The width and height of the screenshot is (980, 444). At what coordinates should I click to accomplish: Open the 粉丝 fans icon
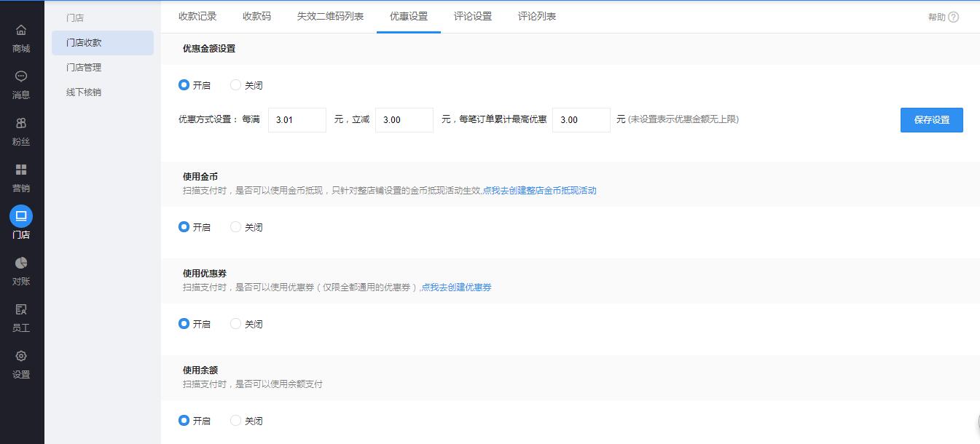21,123
